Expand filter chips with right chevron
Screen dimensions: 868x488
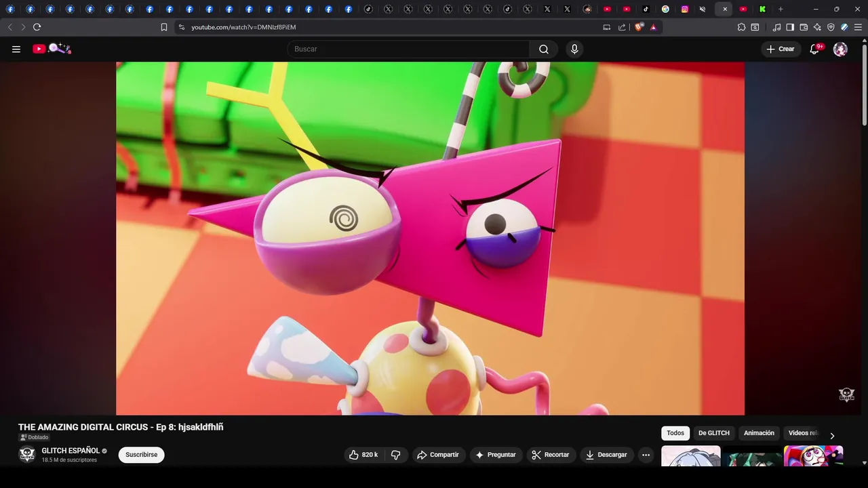(832, 436)
